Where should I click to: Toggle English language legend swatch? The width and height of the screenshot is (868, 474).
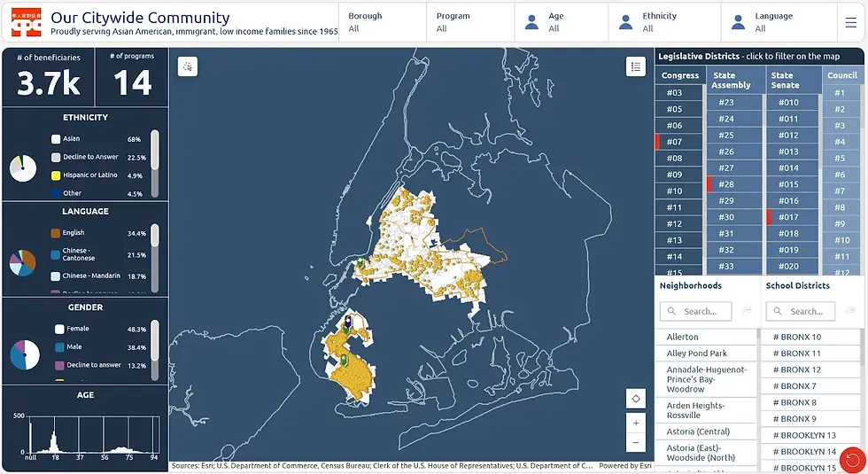click(55, 233)
